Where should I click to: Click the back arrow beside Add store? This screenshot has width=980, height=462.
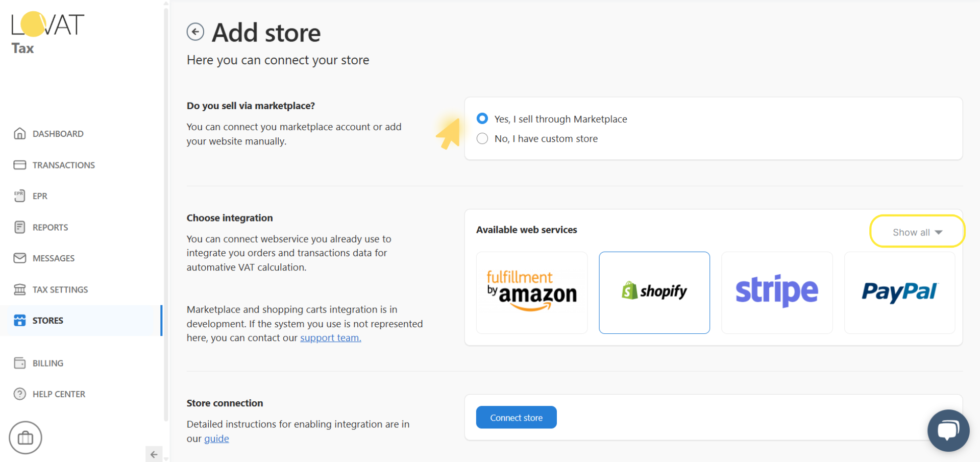click(195, 32)
